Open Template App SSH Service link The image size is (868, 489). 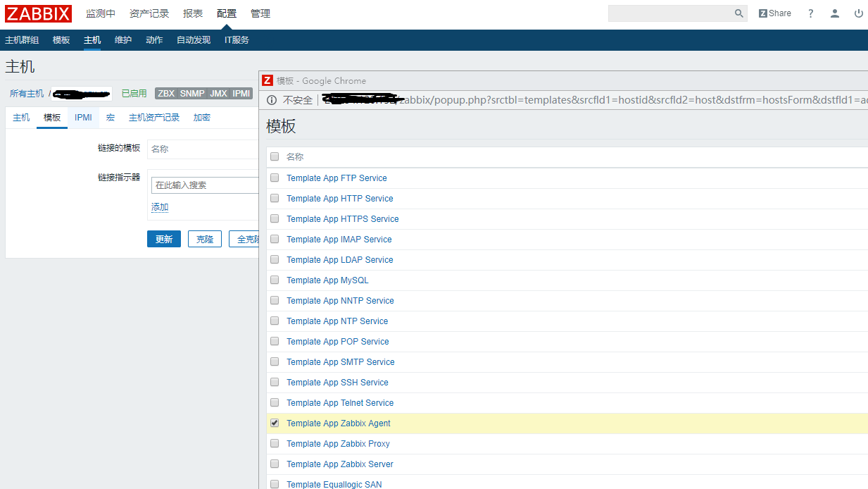[x=337, y=383]
